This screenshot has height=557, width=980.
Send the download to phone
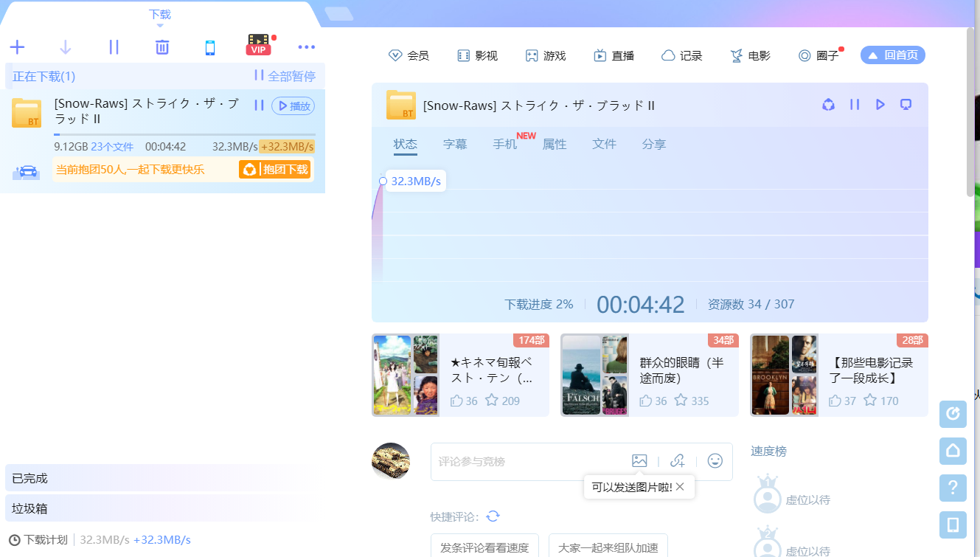click(209, 46)
